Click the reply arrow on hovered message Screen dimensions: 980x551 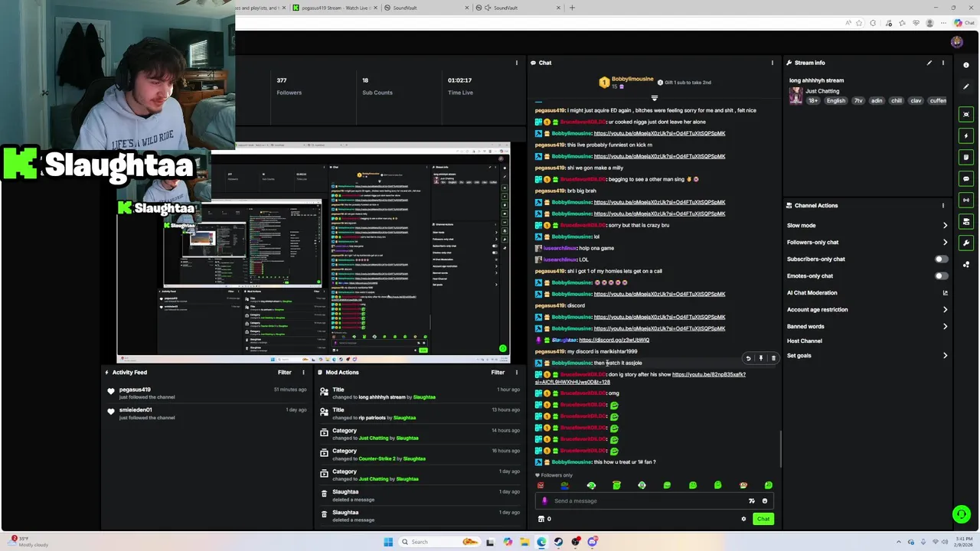pyautogui.click(x=748, y=358)
